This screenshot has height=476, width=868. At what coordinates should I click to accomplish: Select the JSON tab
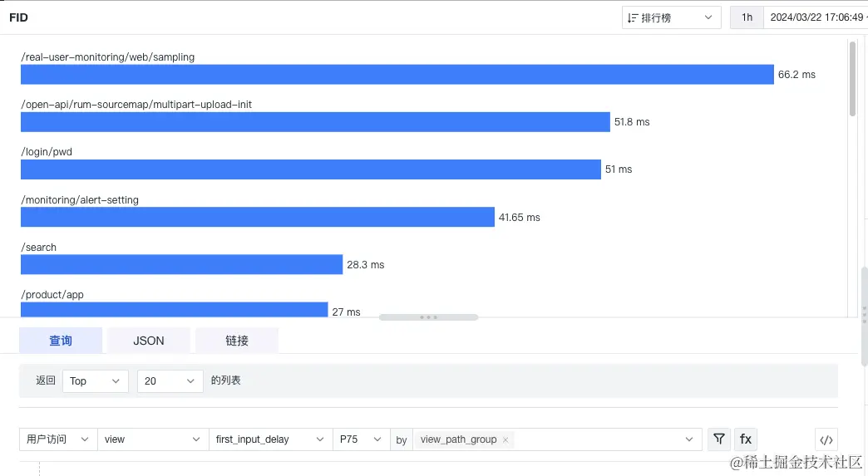point(148,341)
